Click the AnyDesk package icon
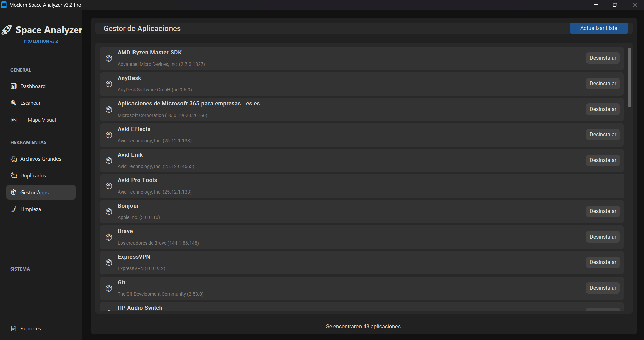This screenshot has height=340, width=644. 108,84
